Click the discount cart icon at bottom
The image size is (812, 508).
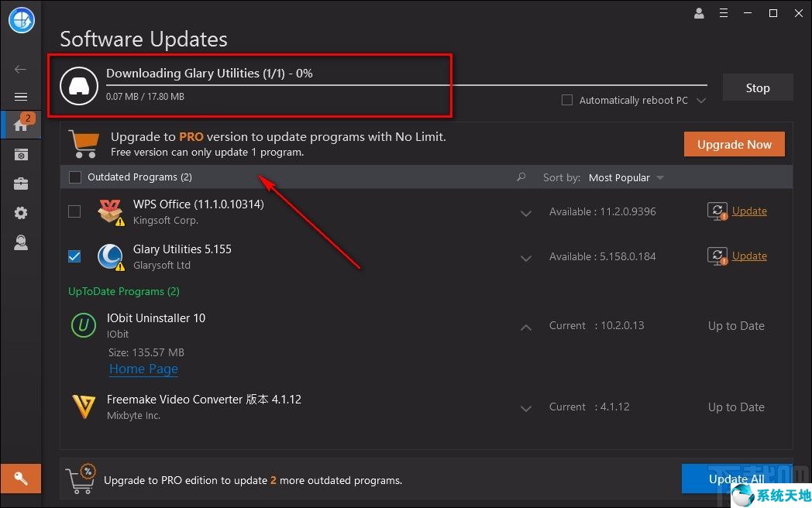tap(81, 479)
